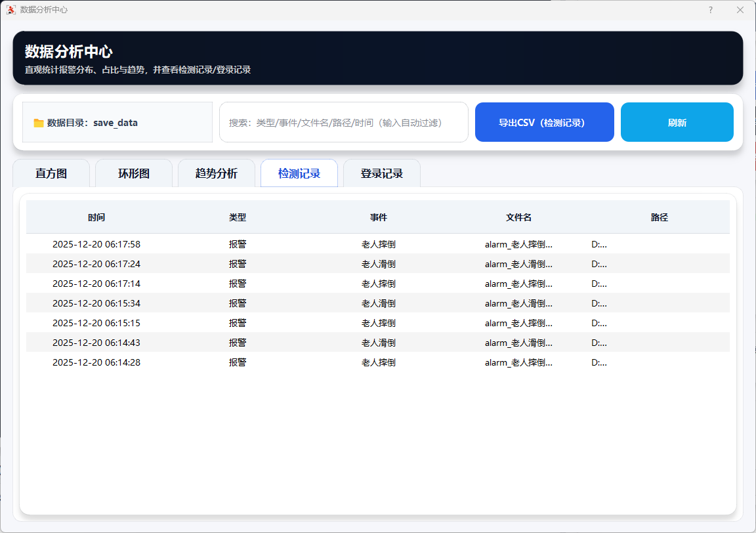Close the 数据分析中心 window

point(740,10)
